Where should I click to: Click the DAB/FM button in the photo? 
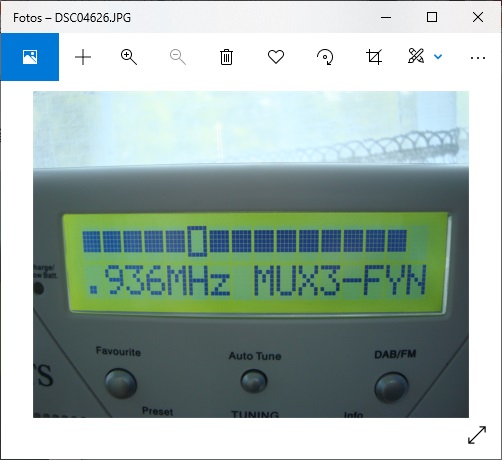pyautogui.click(x=392, y=388)
